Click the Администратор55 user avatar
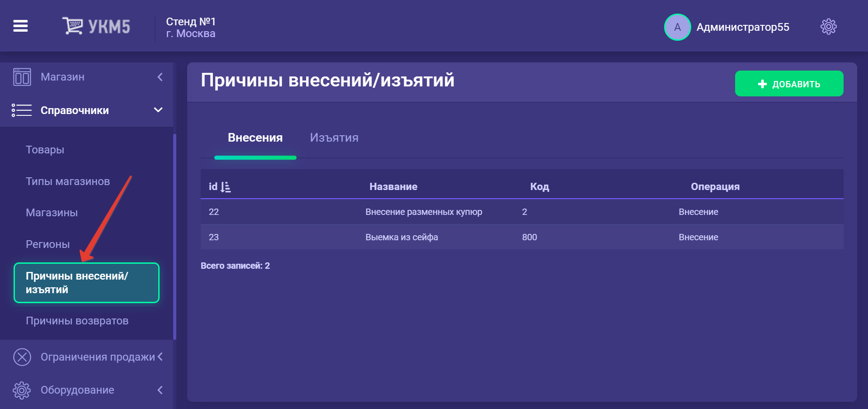The height and width of the screenshot is (409, 868). click(x=677, y=27)
